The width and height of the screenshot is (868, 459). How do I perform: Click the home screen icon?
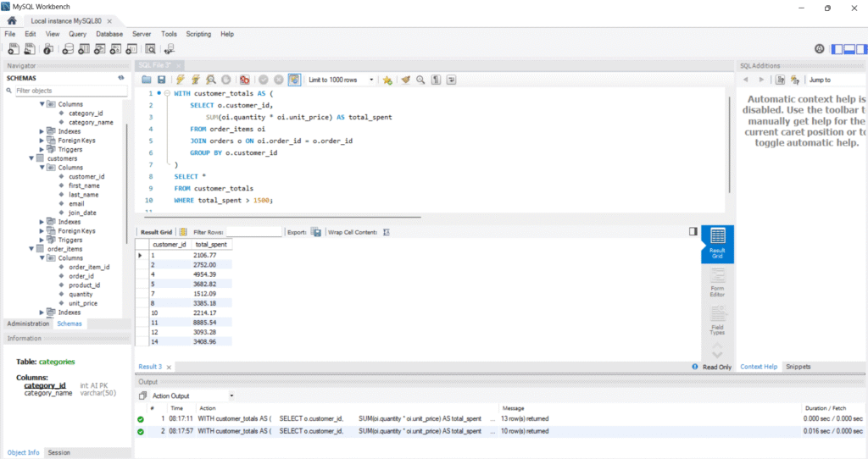click(x=12, y=20)
